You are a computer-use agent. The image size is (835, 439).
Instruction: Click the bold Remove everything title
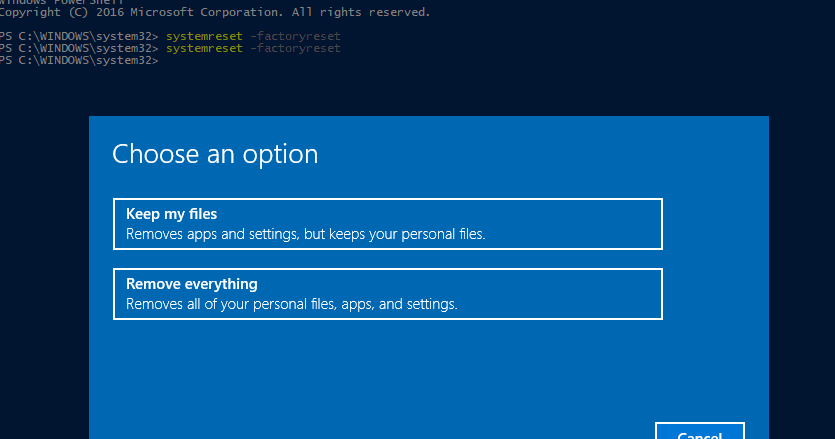coord(192,284)
